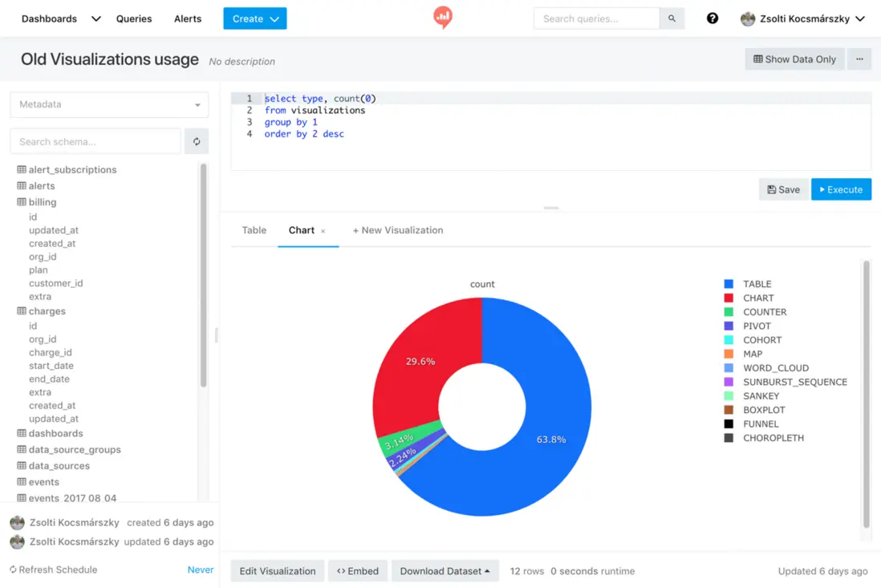Close the Chart tab with x icon
This screenshot has height=588, width=881.
323,231
